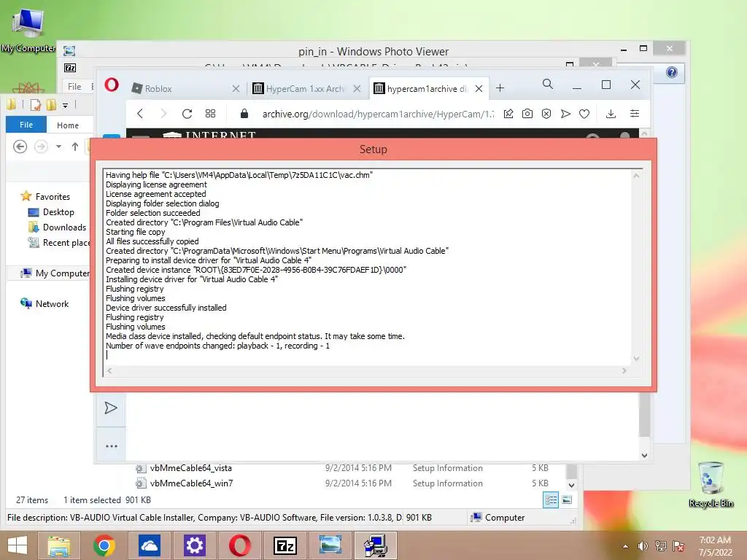The width and height of the screenshot is (747, 560).
Task: Open OneDrive cloud app in taskbar
Action: click(x=149, y=545)
